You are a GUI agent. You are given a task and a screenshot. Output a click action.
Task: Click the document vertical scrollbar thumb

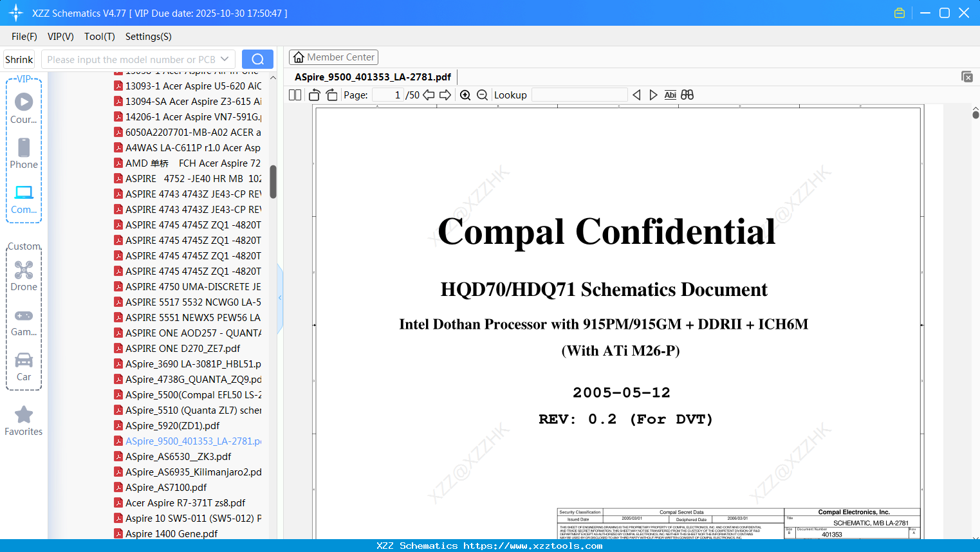click(975, 115)
